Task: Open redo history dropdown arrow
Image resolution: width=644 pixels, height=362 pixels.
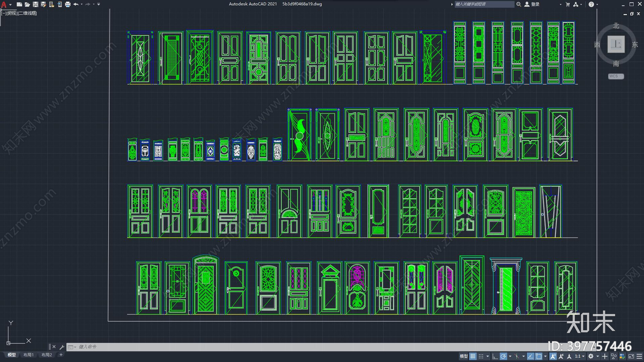Action: (94, 4)
